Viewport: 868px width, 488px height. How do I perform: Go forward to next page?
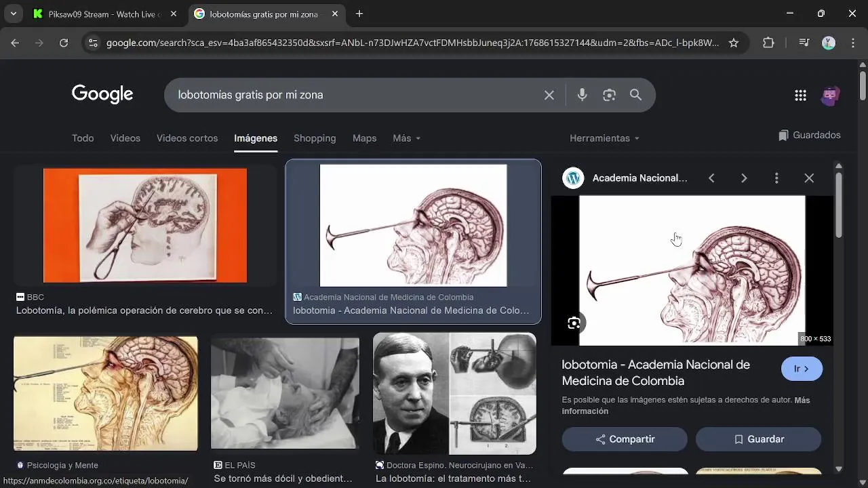click(39, 43)
